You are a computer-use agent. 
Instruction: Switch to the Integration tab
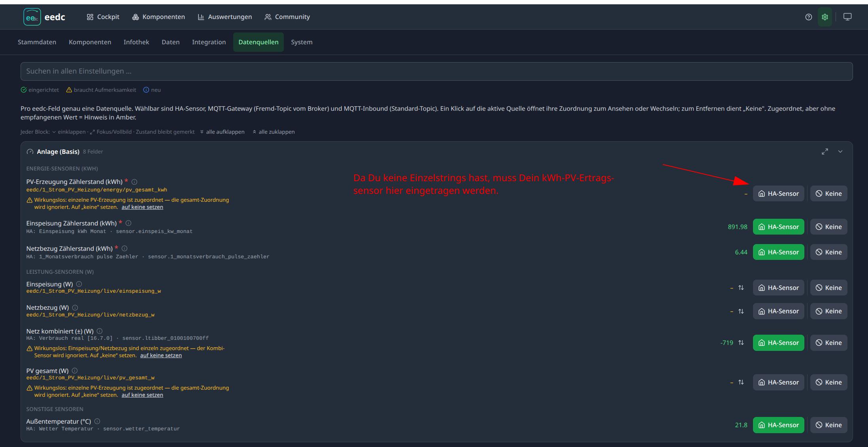point(209,42)
